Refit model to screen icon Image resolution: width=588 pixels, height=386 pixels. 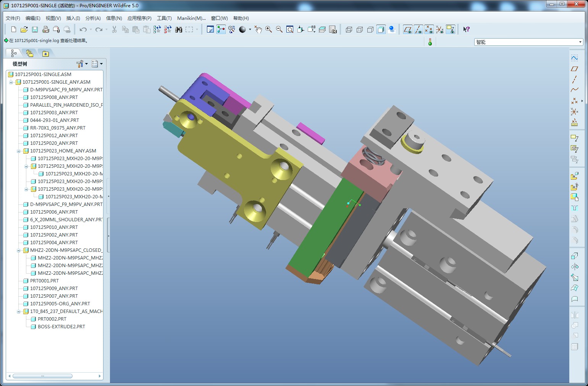pos(290,29)
